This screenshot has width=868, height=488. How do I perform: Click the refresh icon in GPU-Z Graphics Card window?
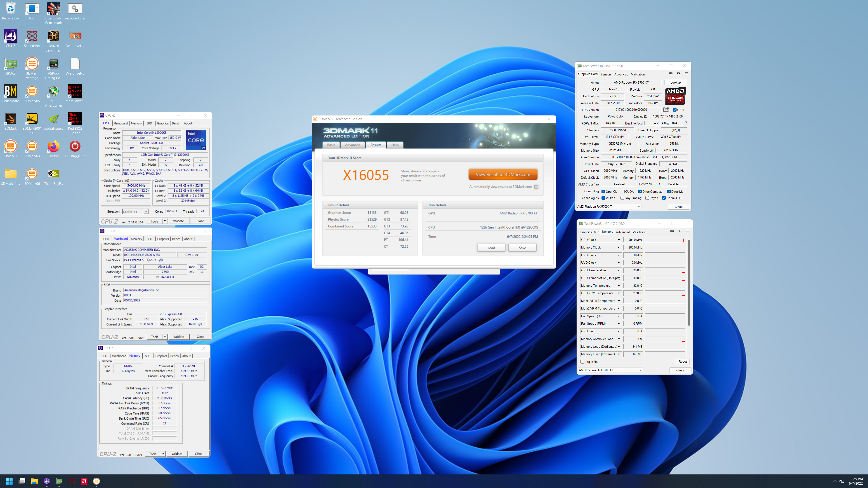point(678,73)
